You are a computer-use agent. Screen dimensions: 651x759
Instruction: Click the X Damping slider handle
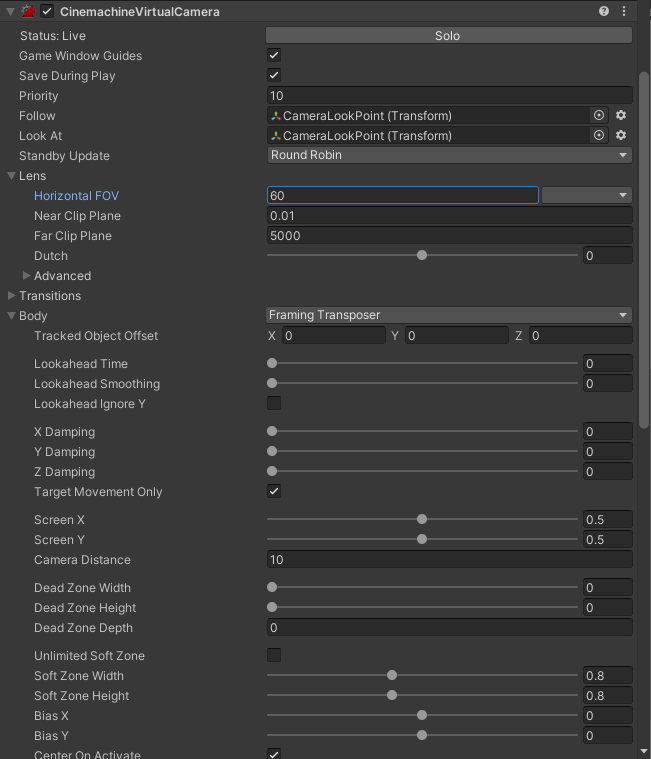[x=272, y=431]
